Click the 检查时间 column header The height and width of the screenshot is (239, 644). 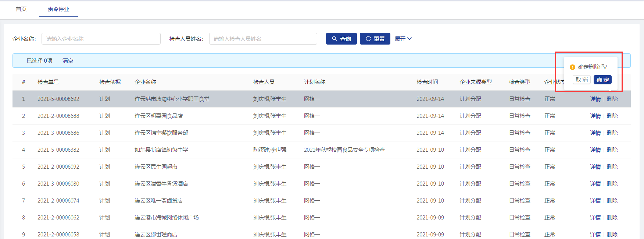[x=427, y=82]
